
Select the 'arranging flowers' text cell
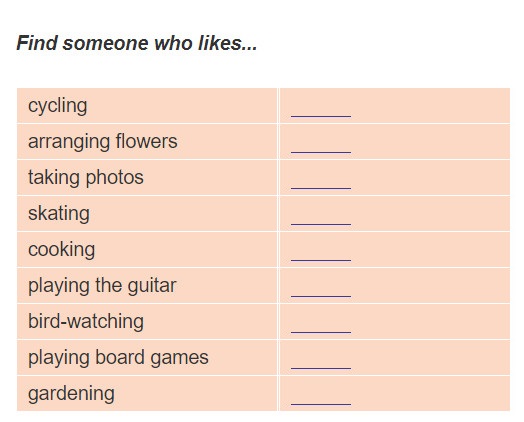click(147, 142)
